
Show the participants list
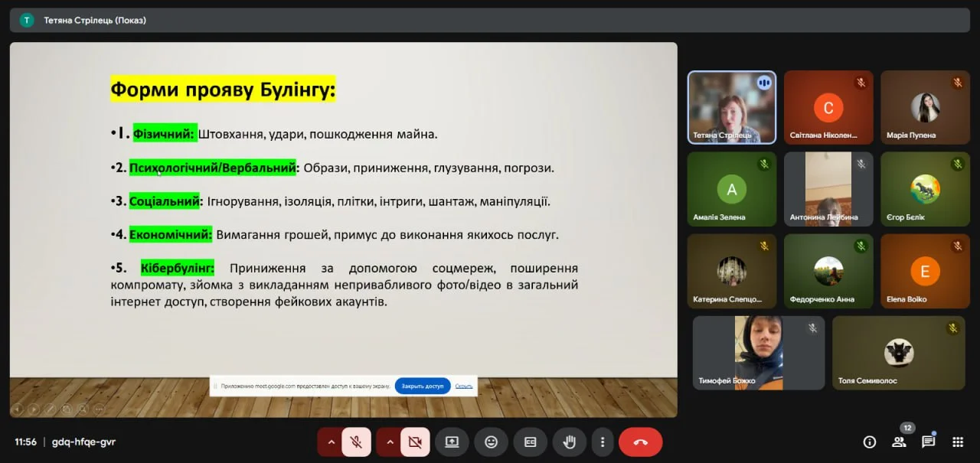pyautogui.click(x=899, y=442)
